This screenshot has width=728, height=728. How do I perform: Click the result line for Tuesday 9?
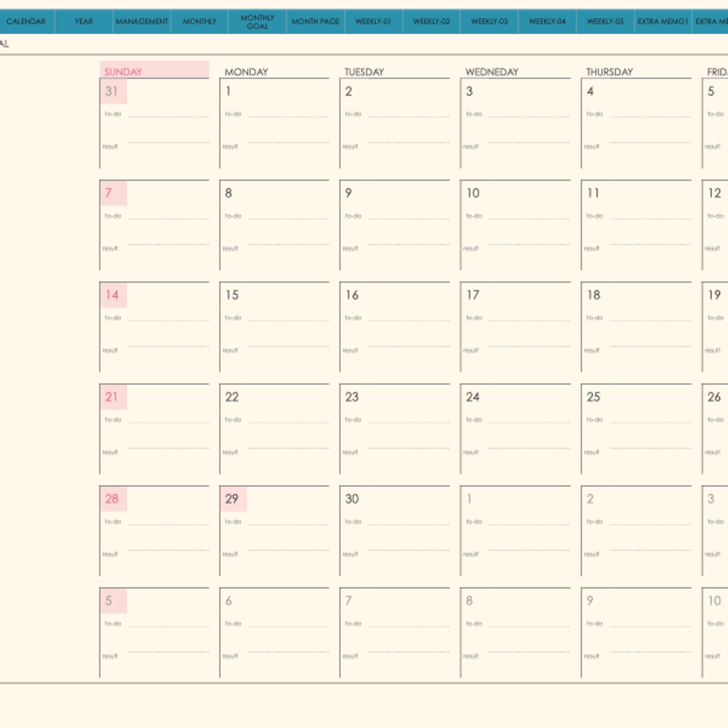(408, 245)
